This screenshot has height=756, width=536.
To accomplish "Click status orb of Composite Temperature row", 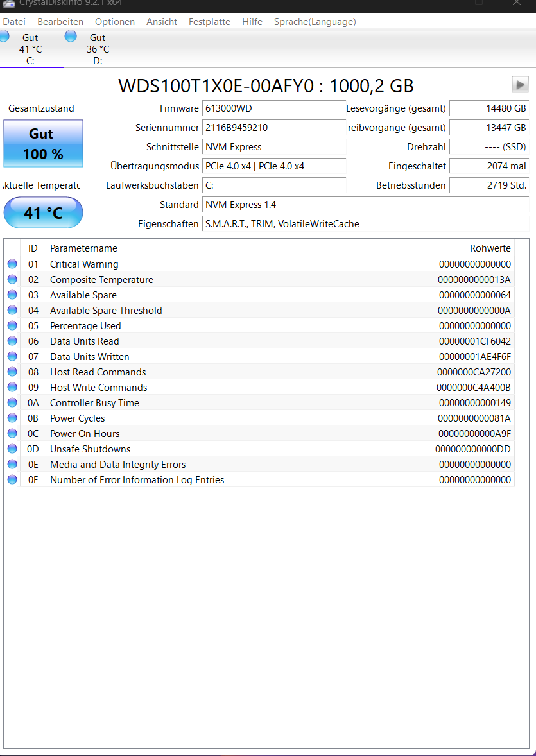I will point(12,279).
